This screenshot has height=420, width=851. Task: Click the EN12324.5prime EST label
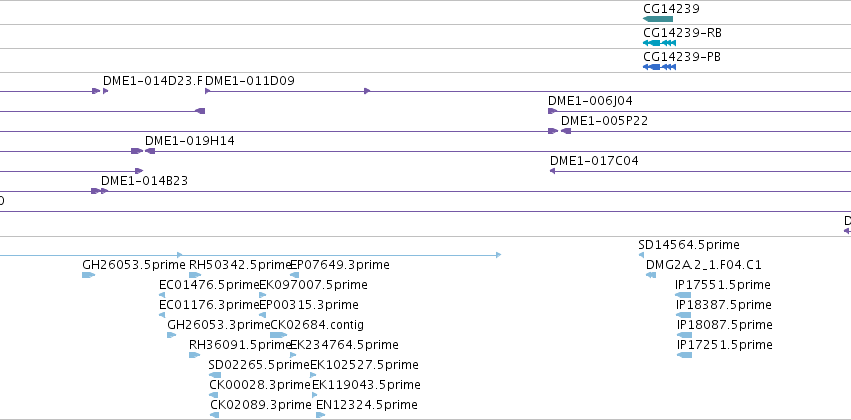point(367,405)
